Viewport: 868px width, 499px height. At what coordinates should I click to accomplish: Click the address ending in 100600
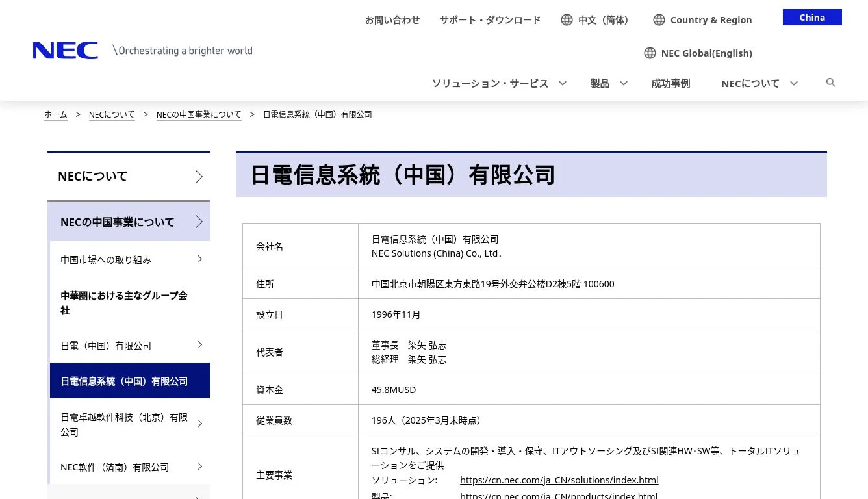click(x=492, y=284)
